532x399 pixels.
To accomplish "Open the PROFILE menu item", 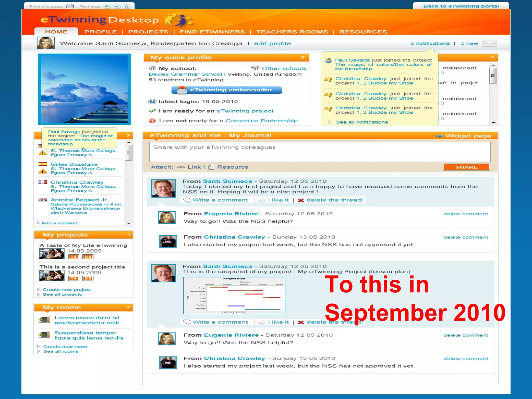I will [101, 32].
